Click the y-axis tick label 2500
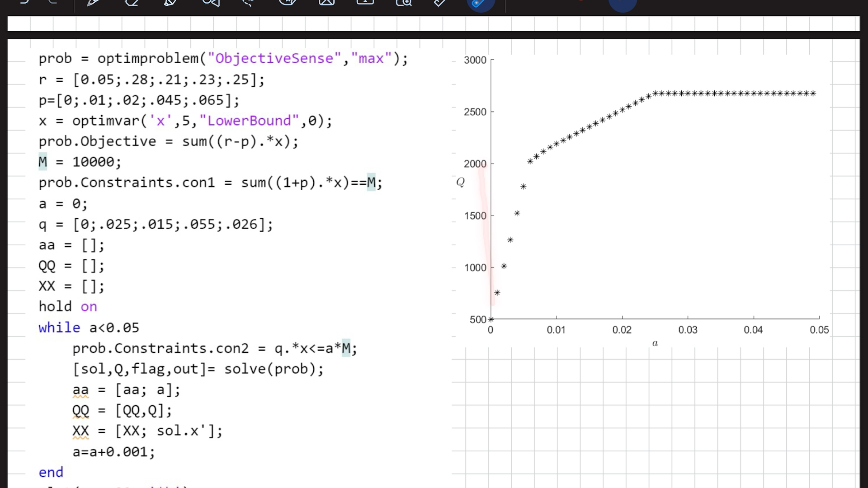The image size is (868, 488). (x=475, y=112)
